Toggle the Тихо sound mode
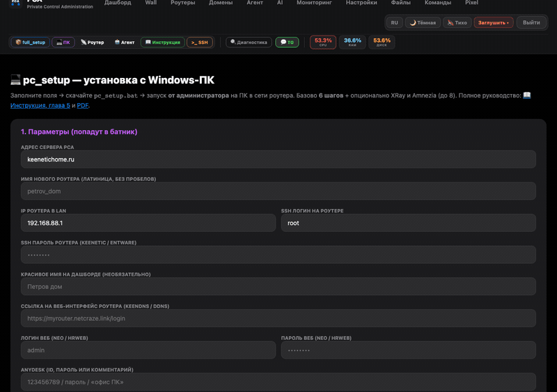This screenshot has height=392, width=557. (457, 22)
